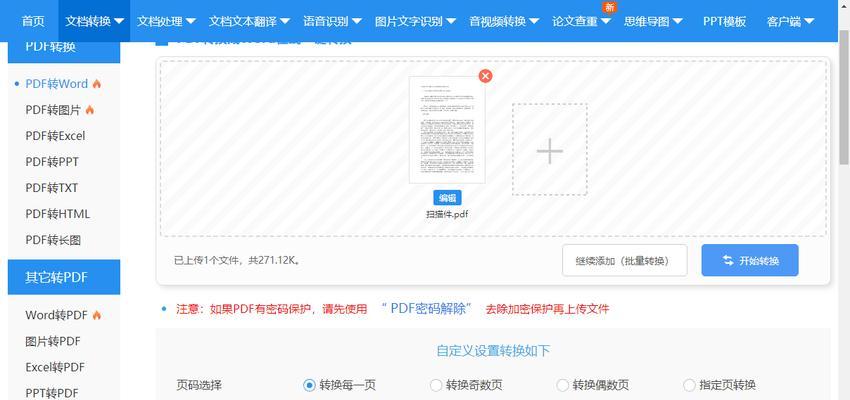850x400 pixels.
Task: Choose Excel转PDF in the sidebar
Action: click(x=55, y=367)
